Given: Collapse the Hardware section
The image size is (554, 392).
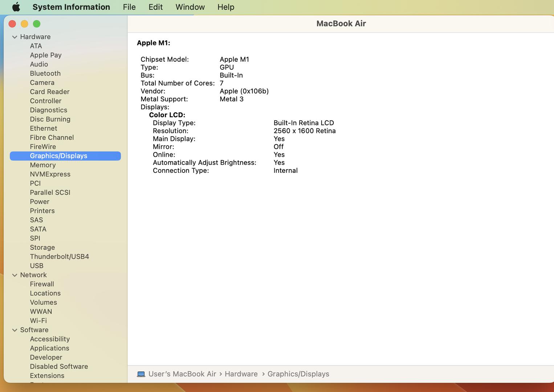Looking at the screenshot, I should point(15,37).
